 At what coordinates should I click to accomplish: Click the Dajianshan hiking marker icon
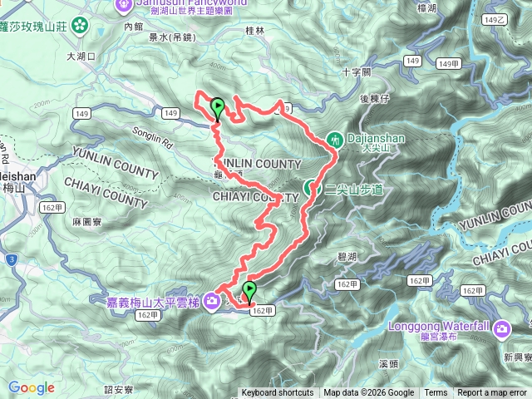tap(335, 140)
